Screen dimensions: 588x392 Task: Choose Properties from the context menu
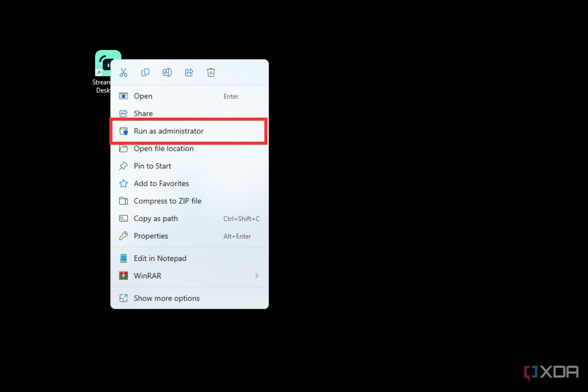coord(151,236)
